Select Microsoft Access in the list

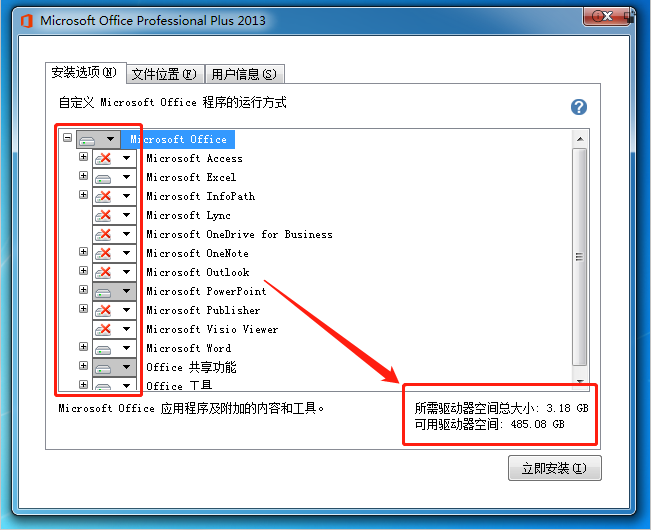(194, 159)
